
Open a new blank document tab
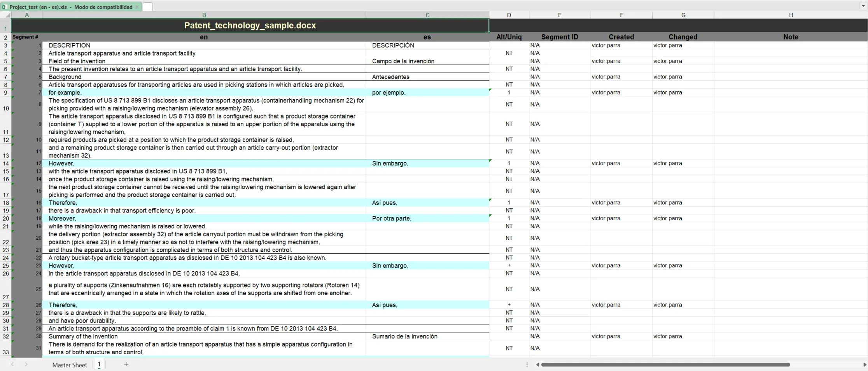click(147, 7)
